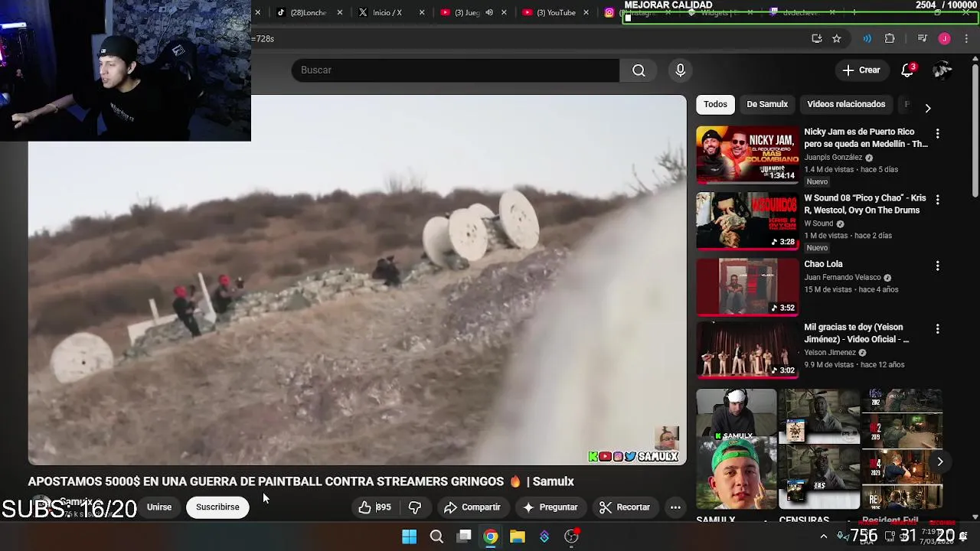Select the Videos relacionados chip
The height and width of the screenshot is (551, 980).
click(x=846, y=104)
